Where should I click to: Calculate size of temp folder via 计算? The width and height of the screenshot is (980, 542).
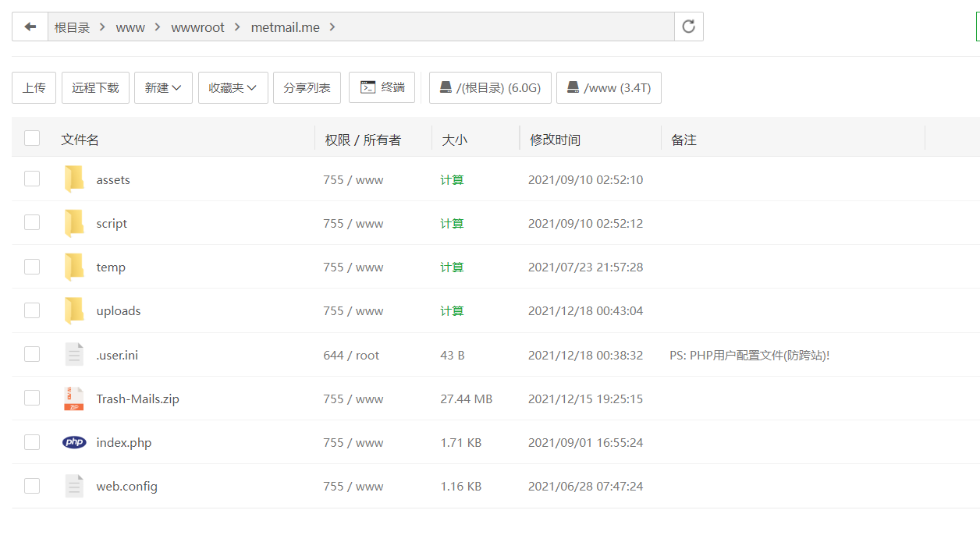tap(452, 267)
